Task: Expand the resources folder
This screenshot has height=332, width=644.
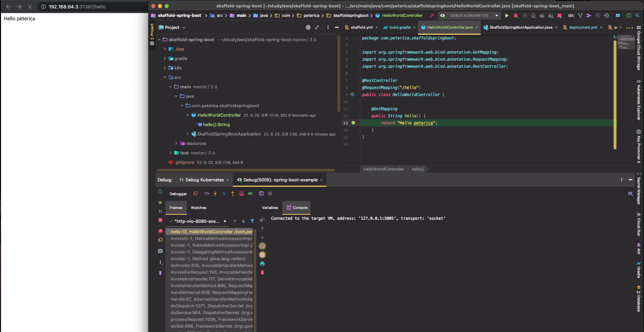Action: pyautogui.click(x=176, y=143)
